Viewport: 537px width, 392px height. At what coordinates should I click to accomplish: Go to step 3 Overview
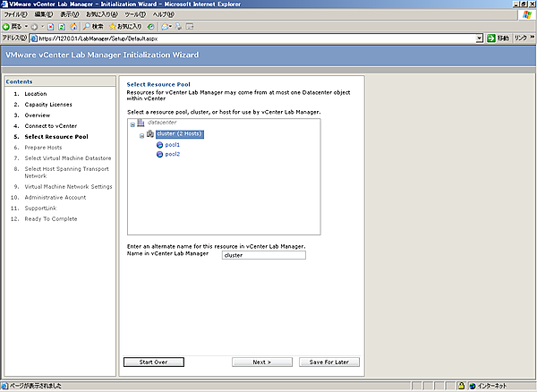(x=38, y=115)
